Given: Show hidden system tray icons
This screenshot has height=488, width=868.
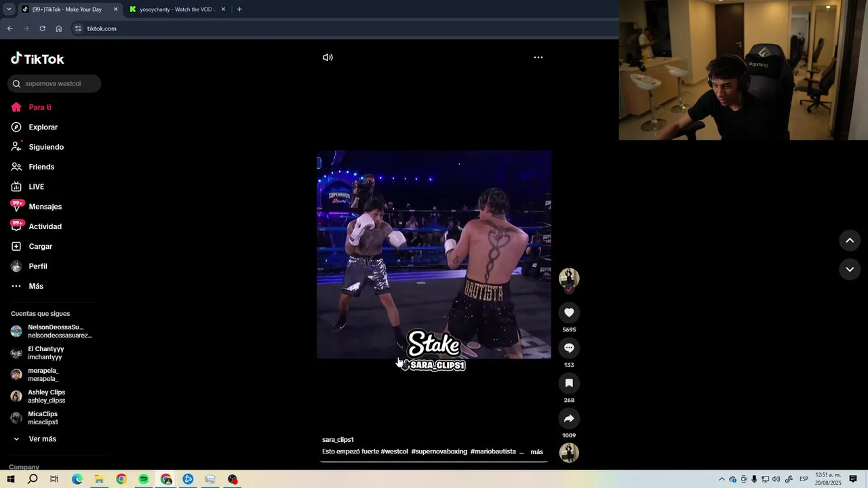Looking at the screenshot, I should coord(722,479).
